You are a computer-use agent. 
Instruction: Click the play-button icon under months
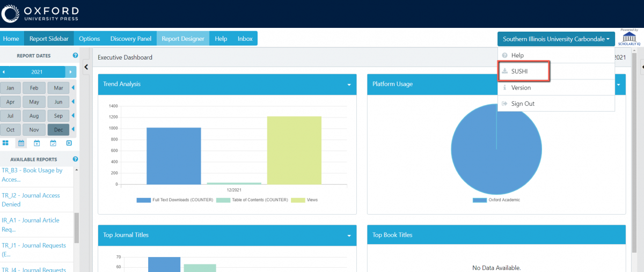[69, 143]
